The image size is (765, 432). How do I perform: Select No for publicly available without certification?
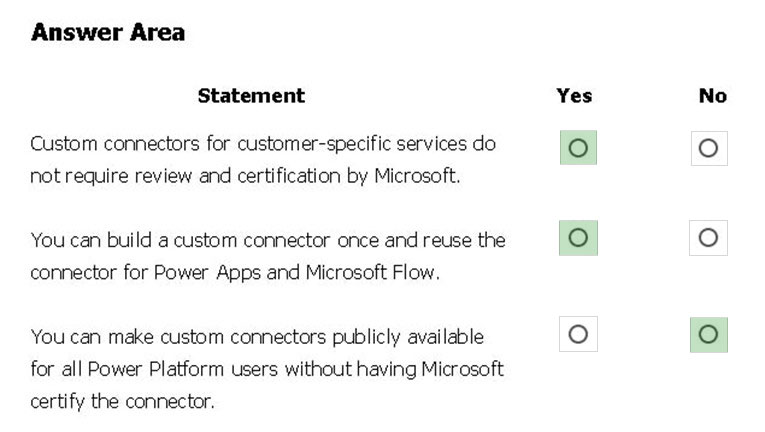pos(708,335)
